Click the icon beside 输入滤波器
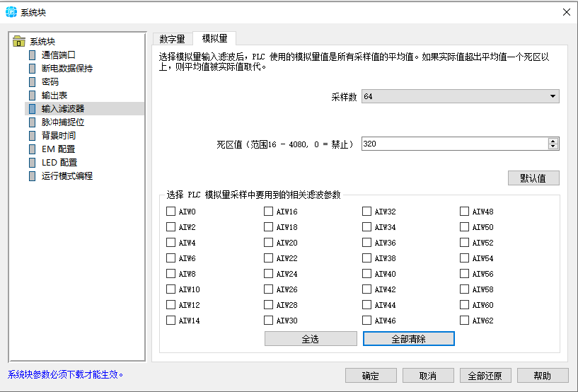Screen dimensions: 578x392 coord(33,109)
